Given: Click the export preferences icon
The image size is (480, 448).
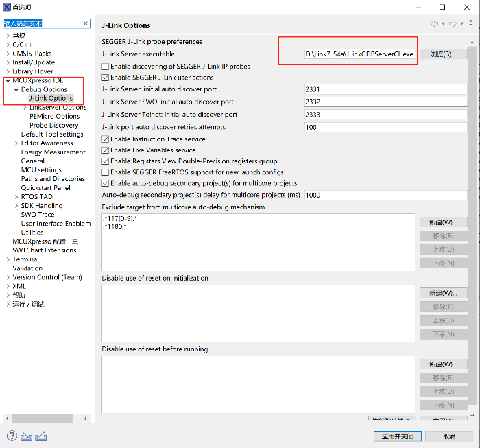Looking at the screenshot, I should (41, 436).
